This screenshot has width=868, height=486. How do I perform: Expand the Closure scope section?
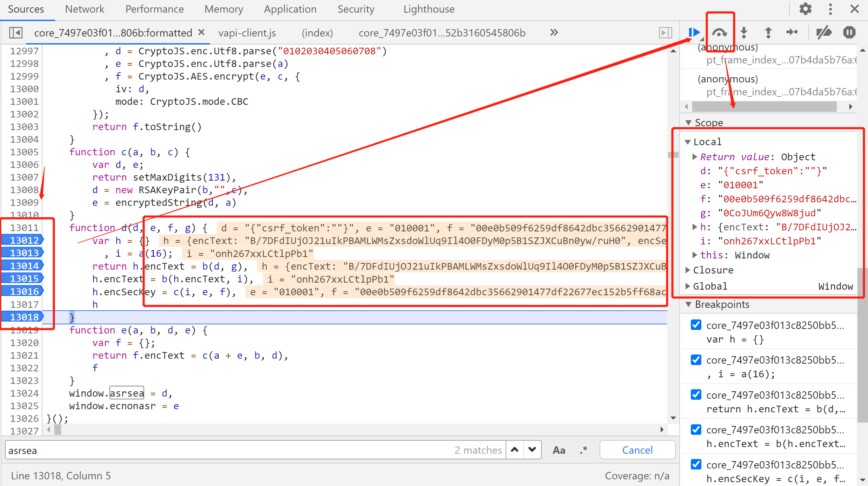688,270
